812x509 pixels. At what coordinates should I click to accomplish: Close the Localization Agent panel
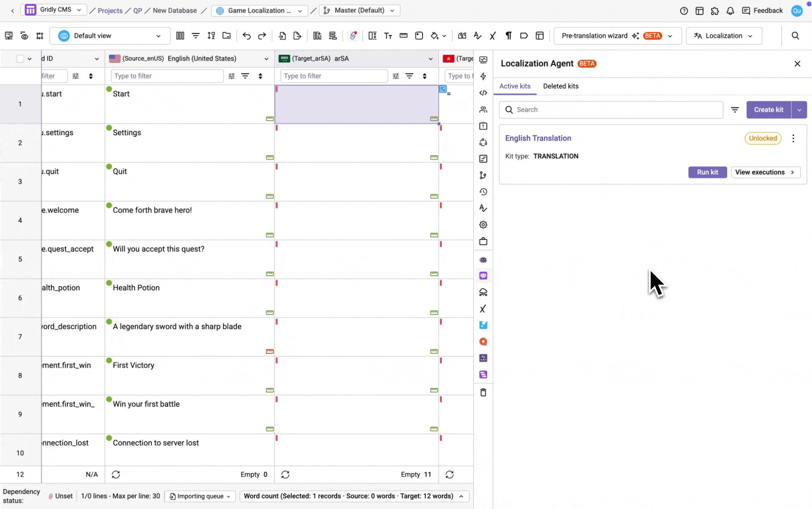797,64
